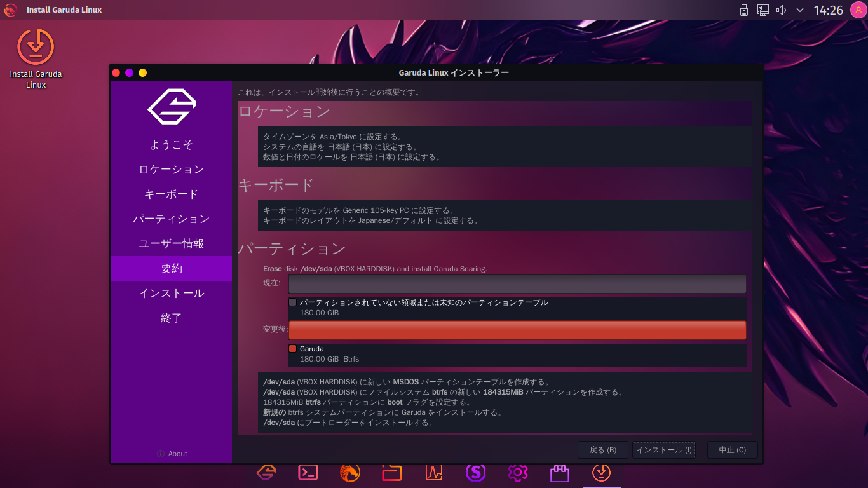Cancel setup with 中止 (C) button
Viewport: 868px width, 488px height.
pyautogui.click(x=732, y=450)
